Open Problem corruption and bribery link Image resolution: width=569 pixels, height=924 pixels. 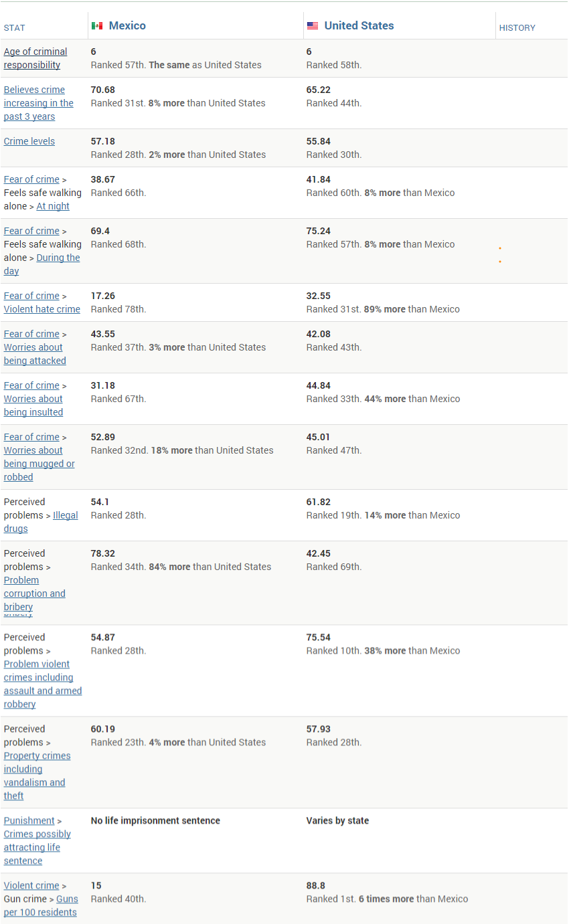(34, 593)
